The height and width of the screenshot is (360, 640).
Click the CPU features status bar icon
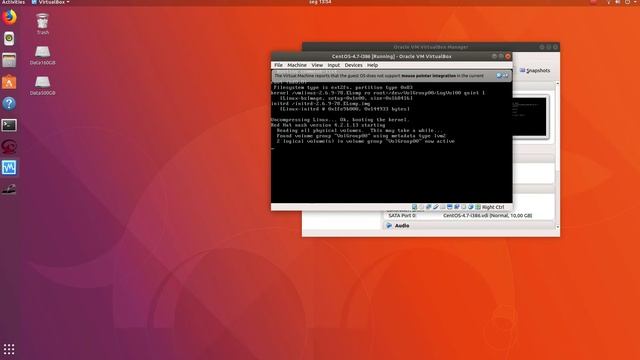(x=464, y=207)
